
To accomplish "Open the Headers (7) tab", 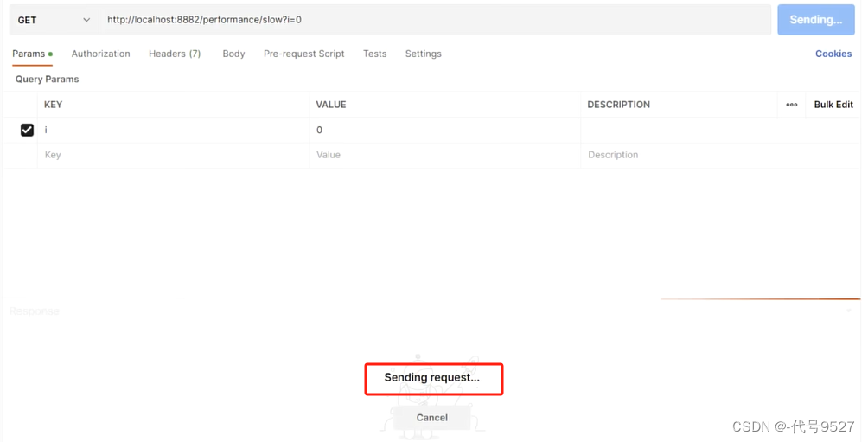I will click(x=175, y=54).
